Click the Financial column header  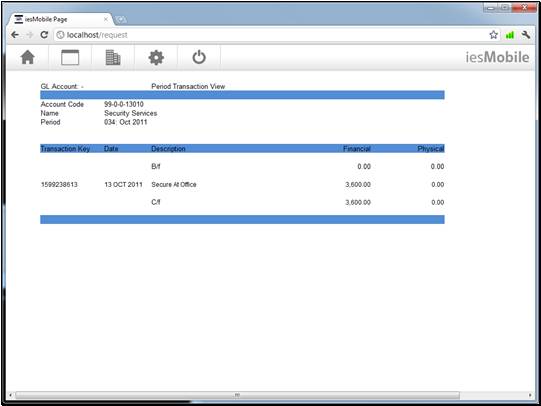[357, 149]
